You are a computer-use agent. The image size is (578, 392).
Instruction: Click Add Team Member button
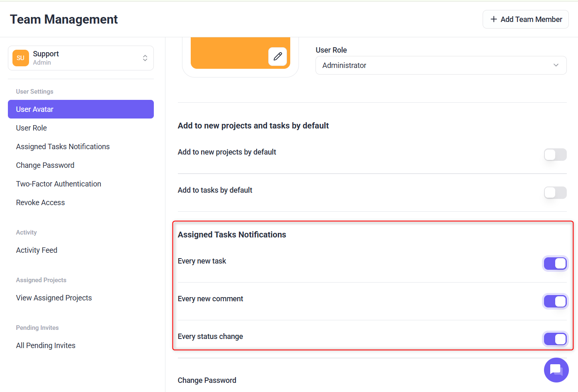coord(525,19)
